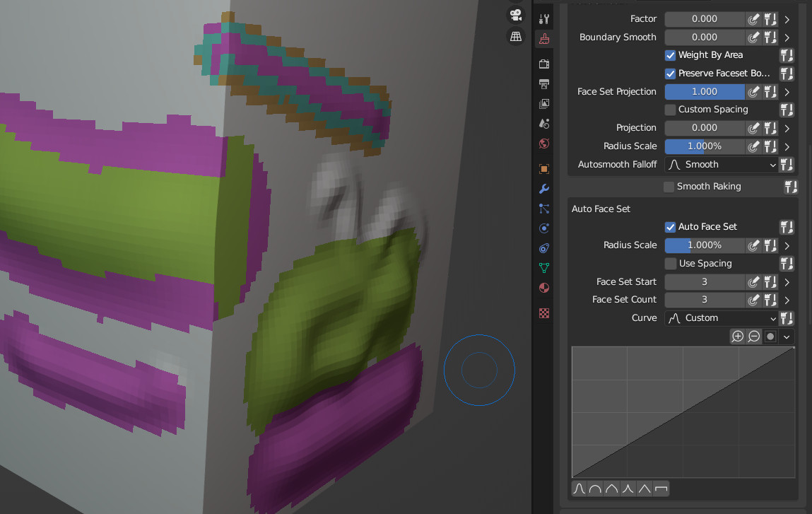Click Factor 0.000 value field

click(705, 19)
